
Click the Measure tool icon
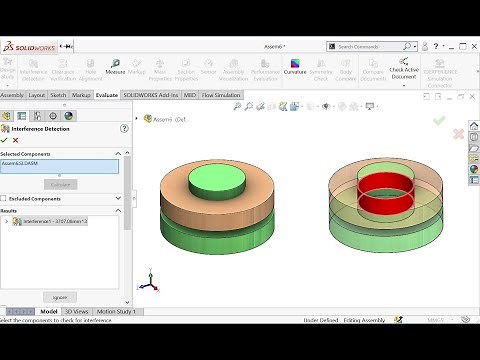point(115,63)
